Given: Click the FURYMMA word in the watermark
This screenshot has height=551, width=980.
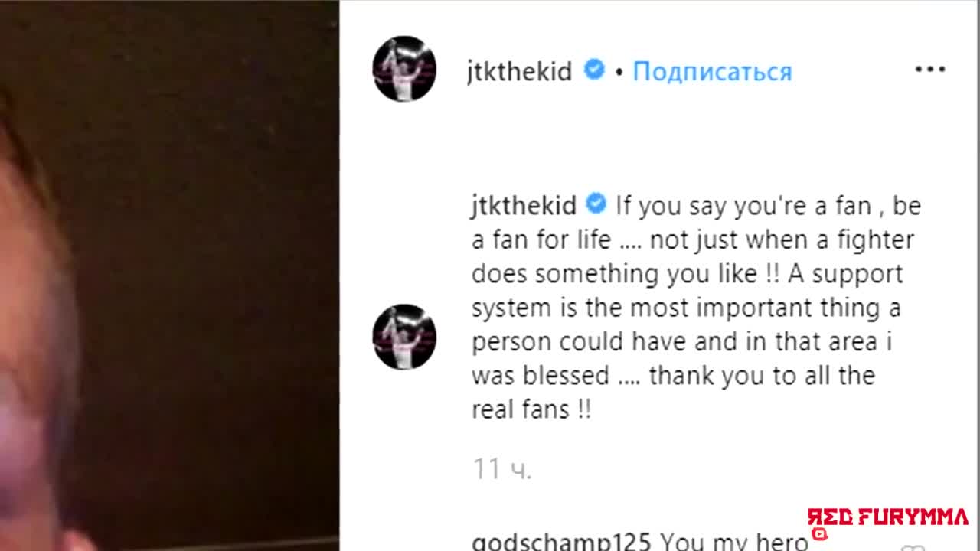Looking at the screenshot, I should point(913,517).
